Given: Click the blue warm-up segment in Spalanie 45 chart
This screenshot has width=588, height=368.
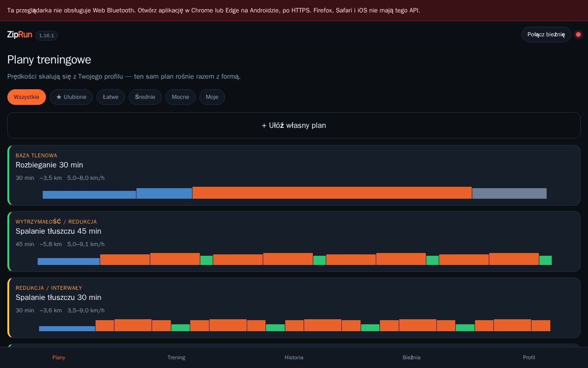Looking at the screenshot, I should (68, 262).
